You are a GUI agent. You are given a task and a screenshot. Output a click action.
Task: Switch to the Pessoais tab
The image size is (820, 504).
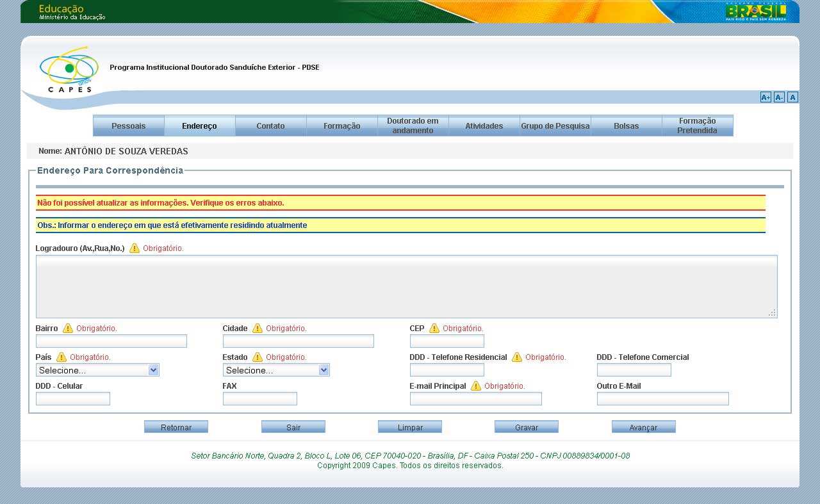[x=129, y=126]
